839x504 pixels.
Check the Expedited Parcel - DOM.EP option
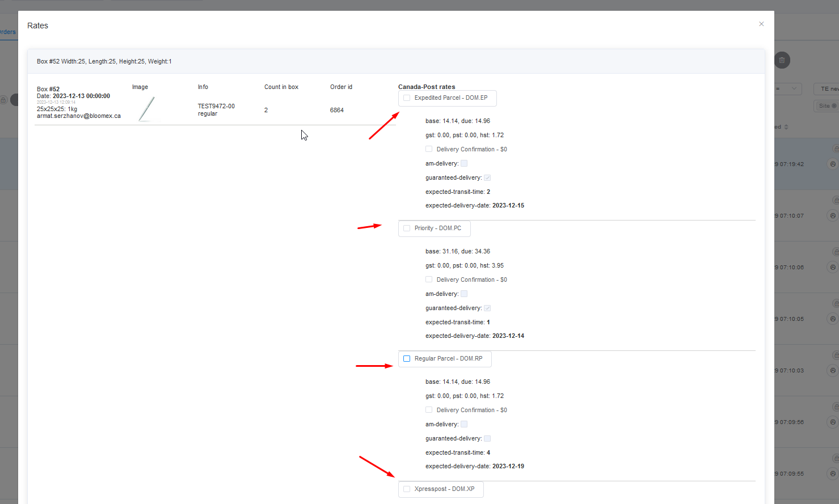(x=407, y=98)
